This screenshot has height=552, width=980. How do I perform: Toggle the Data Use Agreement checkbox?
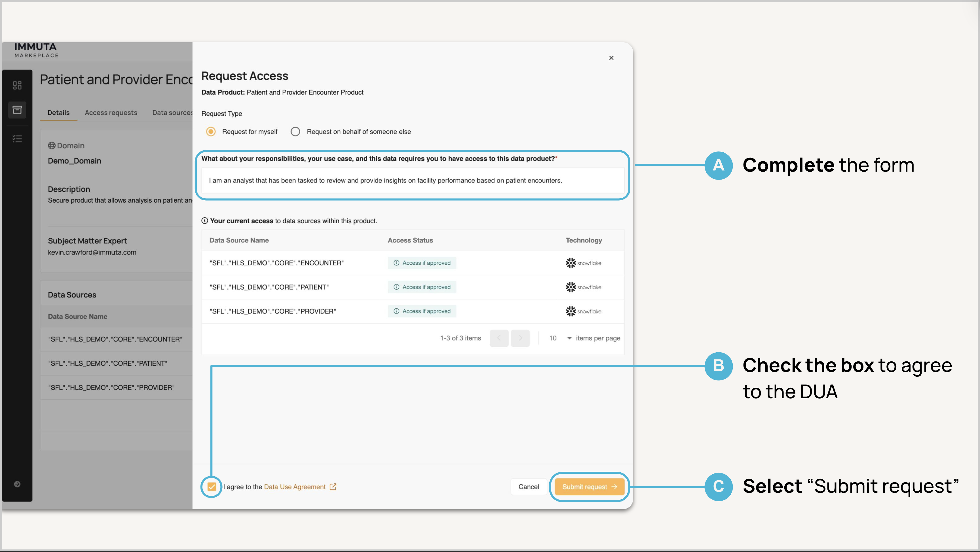[x=212, y=487]
